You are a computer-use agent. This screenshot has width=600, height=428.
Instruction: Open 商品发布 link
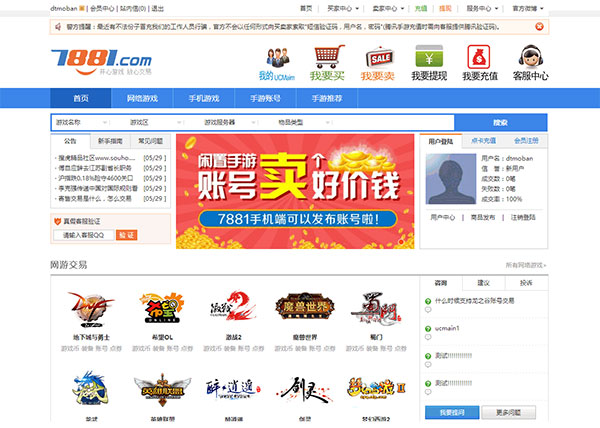[483, 217]
